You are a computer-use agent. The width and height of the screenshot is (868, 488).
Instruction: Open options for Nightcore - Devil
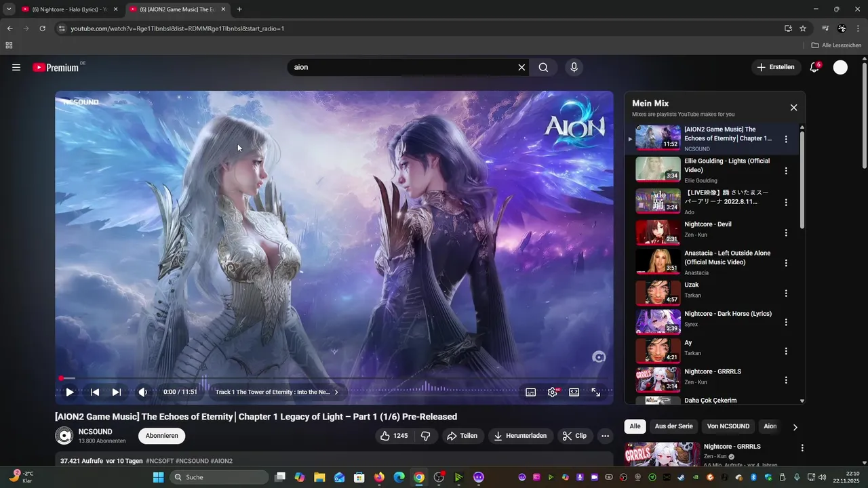coord(786,232)
